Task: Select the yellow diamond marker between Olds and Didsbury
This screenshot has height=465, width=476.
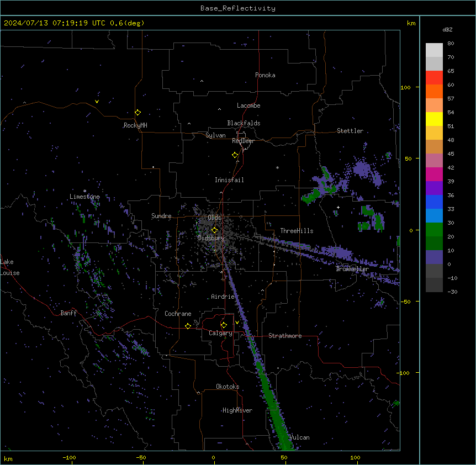Action: pyautogui.click(x=214, y=230)
